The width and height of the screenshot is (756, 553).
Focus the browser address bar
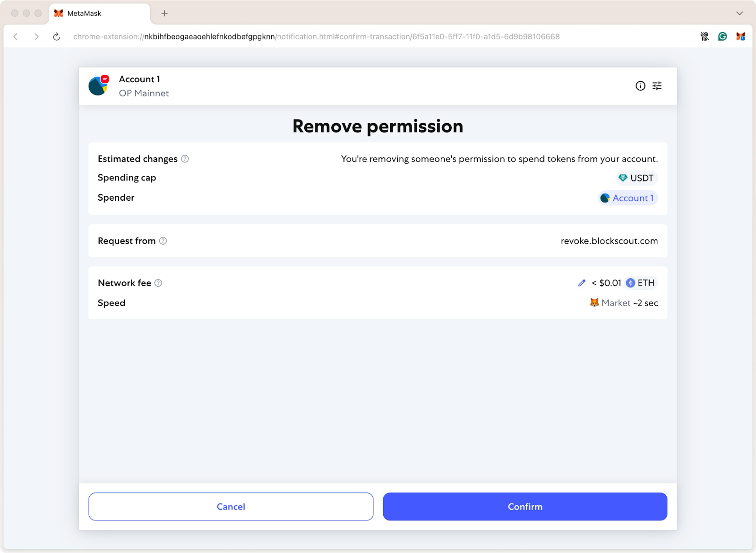click(x=316, y=36)
